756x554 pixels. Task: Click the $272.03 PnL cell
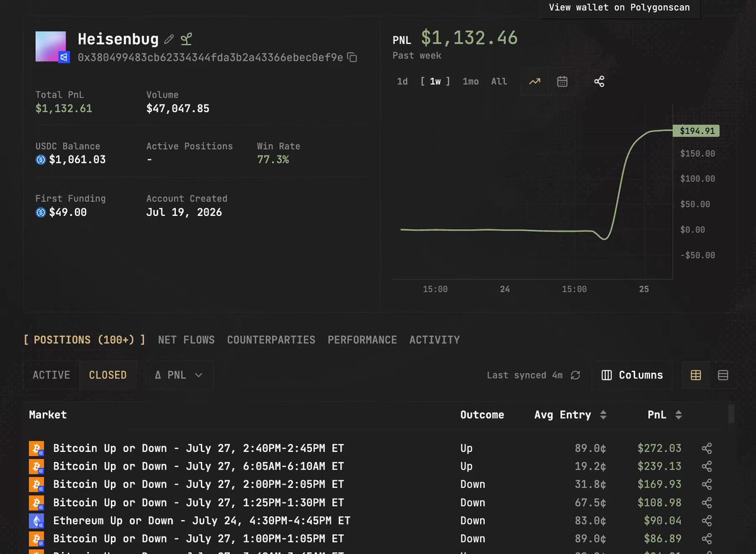pos(660,448)
